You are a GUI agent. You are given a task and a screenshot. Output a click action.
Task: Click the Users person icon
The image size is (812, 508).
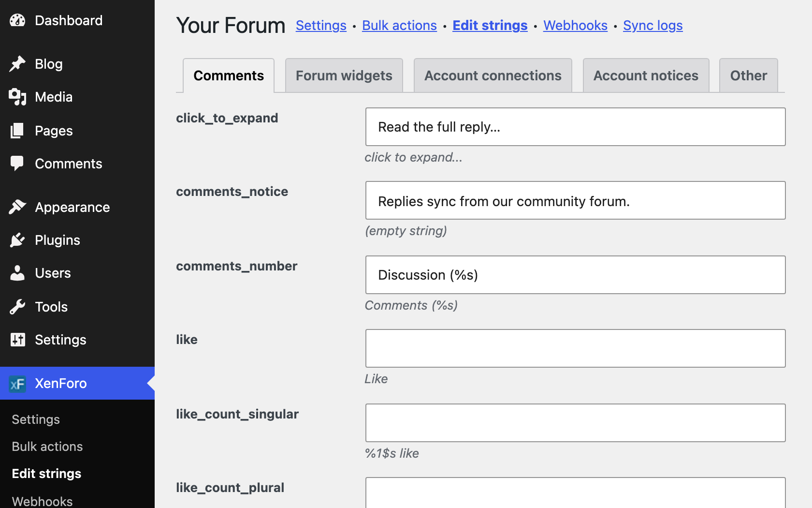click(17, 273)
